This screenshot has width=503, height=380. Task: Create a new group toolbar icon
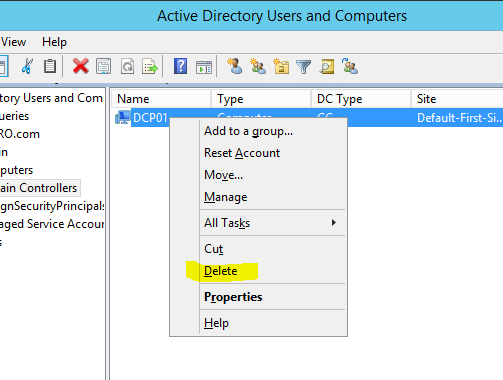coord(258,66)
